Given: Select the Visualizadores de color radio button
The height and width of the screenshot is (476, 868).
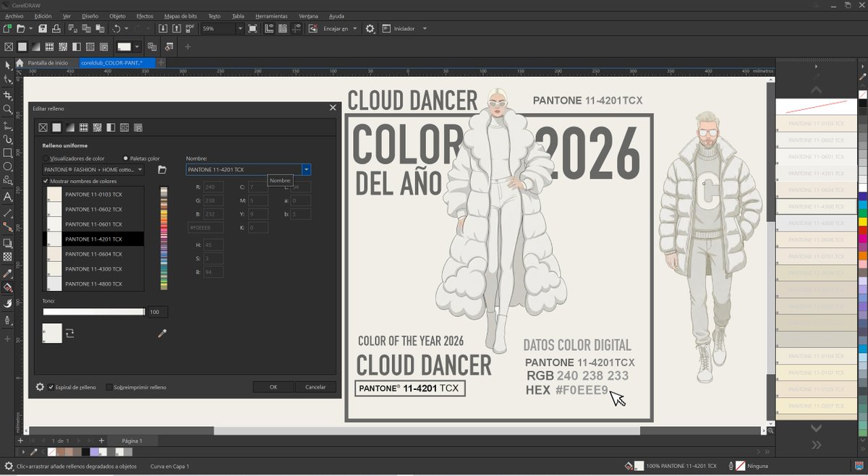Looking at the screenshot, I should tap(46, 158).
